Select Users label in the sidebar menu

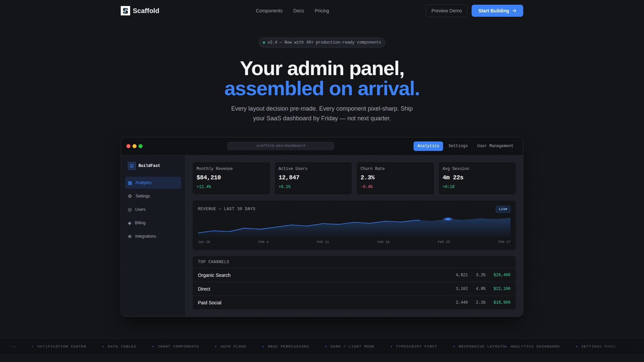pyautogui.click(x=140, y=209)
